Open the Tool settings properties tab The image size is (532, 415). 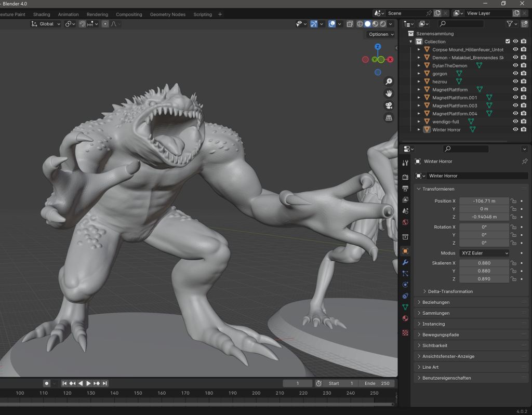pyautogui.click(x=405, y=163)
